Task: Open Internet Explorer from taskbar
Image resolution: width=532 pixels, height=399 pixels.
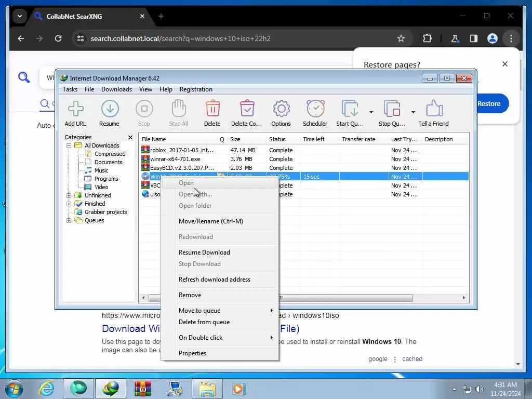Action: coord(46,389)
